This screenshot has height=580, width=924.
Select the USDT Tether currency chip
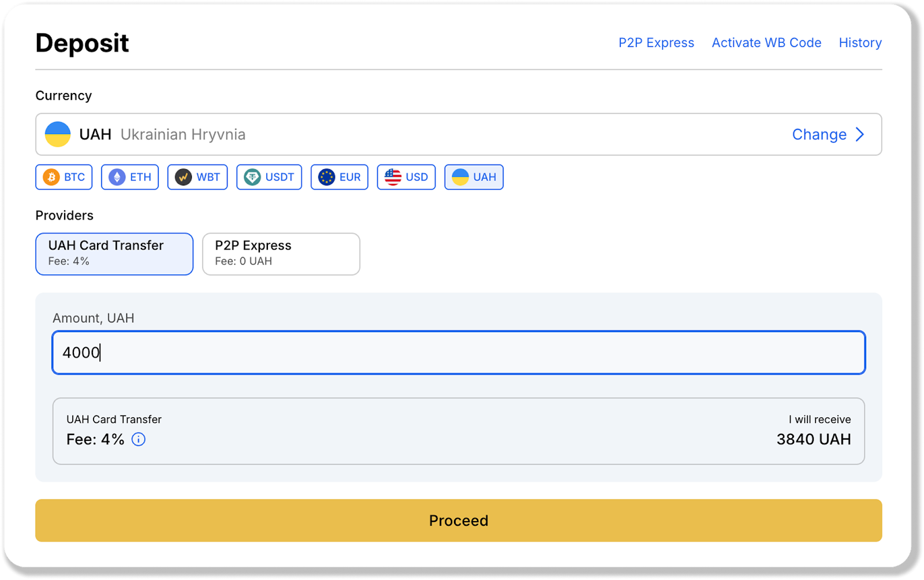(x=269, y=177)
